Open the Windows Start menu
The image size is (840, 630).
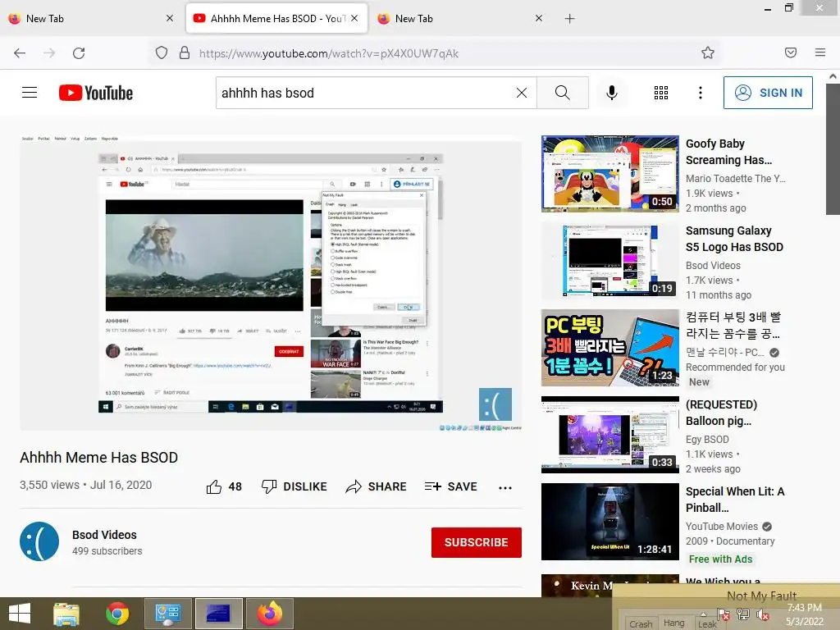[20, 614]
